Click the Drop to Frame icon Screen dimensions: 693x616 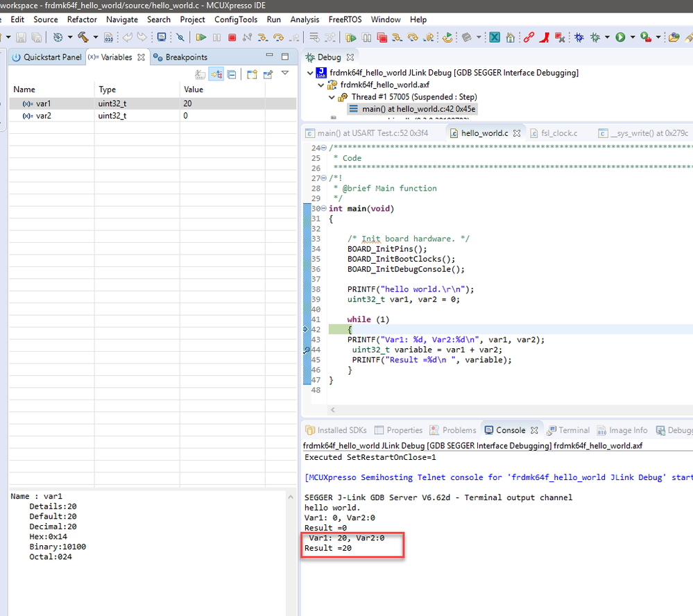tap(314, 37)
